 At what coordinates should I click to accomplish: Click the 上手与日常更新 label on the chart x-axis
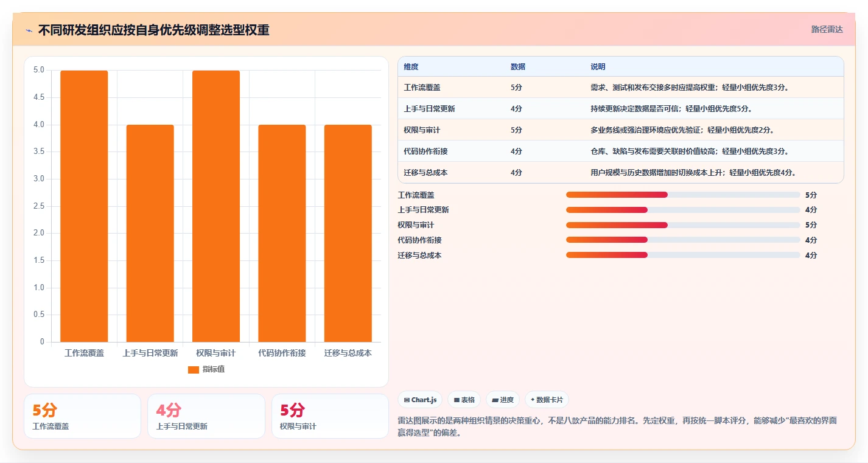pyautogui.click(x=150, y=353)
